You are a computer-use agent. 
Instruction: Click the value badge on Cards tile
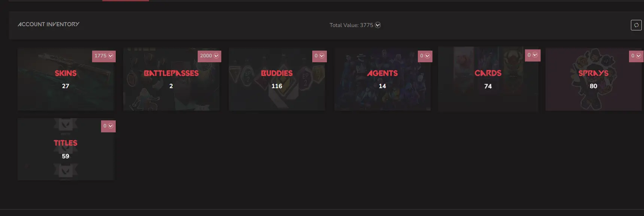(x=532, y=55)
